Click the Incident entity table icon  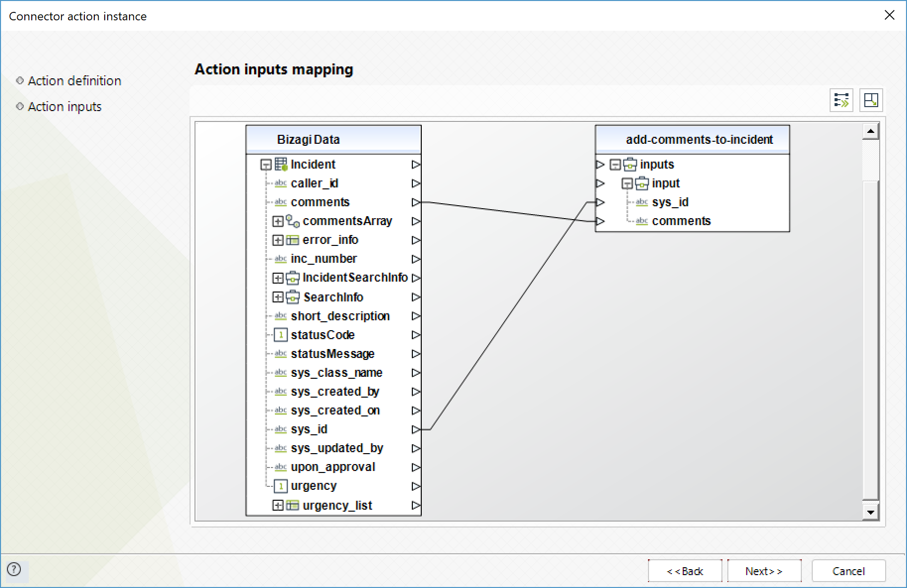[x=281, y=164]
